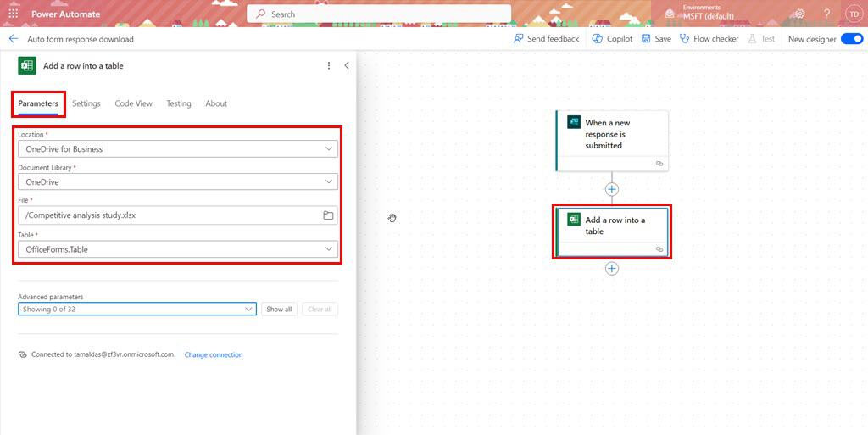Open help question mark icon
This screenshot has height=435, width=868.
pos(826,14)
